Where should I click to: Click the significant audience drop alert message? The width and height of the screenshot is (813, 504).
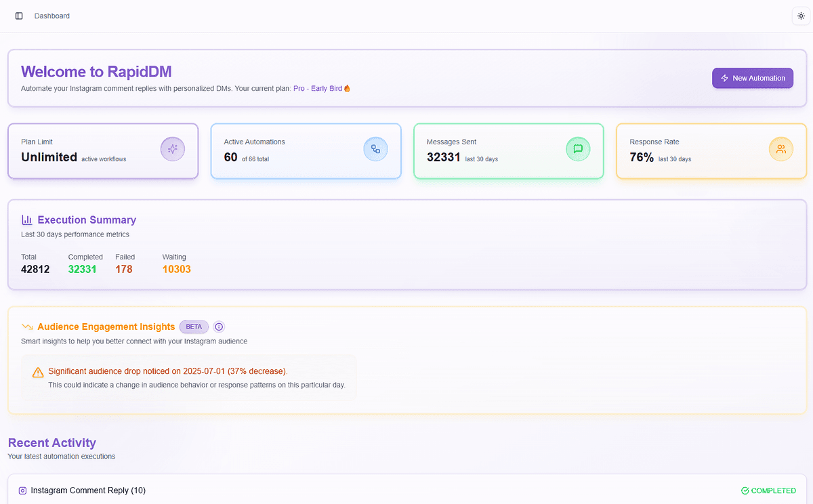point(168,371)
